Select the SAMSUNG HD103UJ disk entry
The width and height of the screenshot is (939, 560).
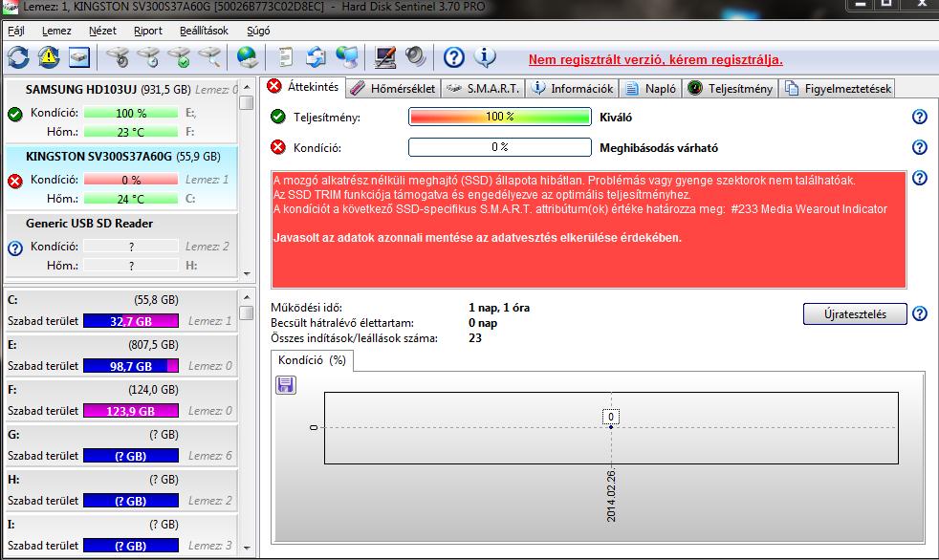point(121,111)
